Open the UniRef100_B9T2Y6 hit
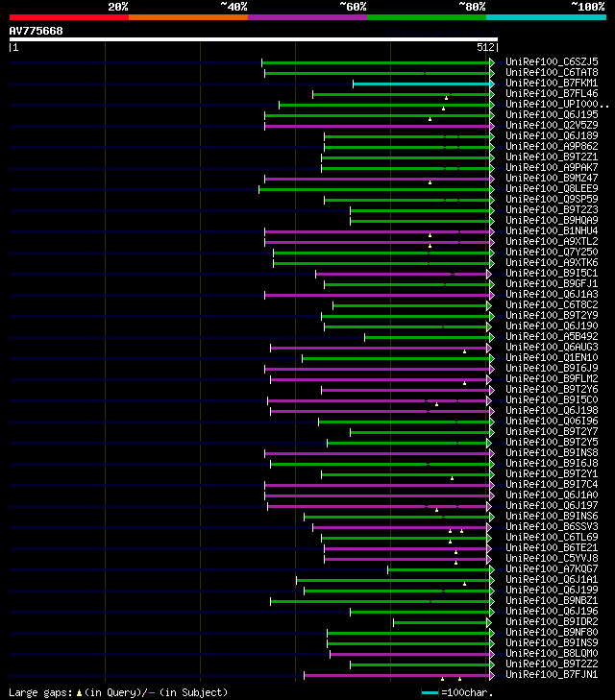 tap(552, 389)
